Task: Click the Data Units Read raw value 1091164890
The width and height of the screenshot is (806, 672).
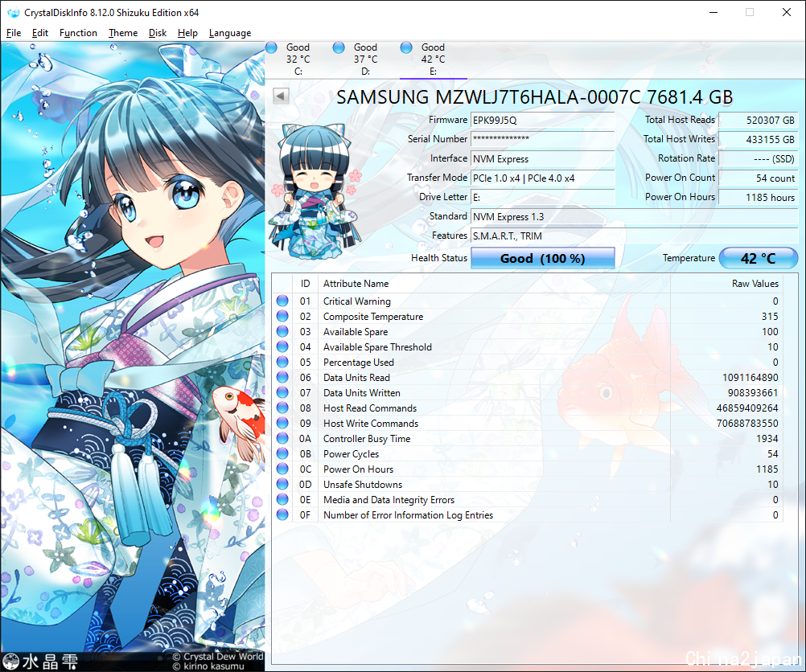Action: (750, 378)
